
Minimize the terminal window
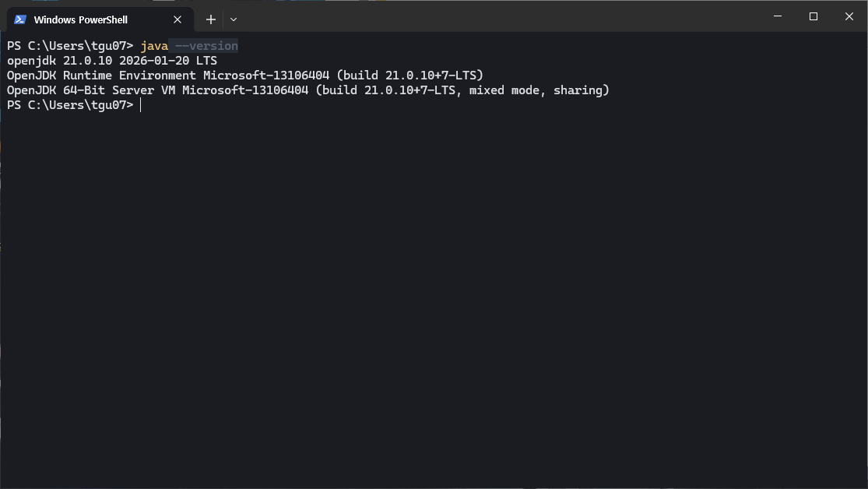(777, 16)
